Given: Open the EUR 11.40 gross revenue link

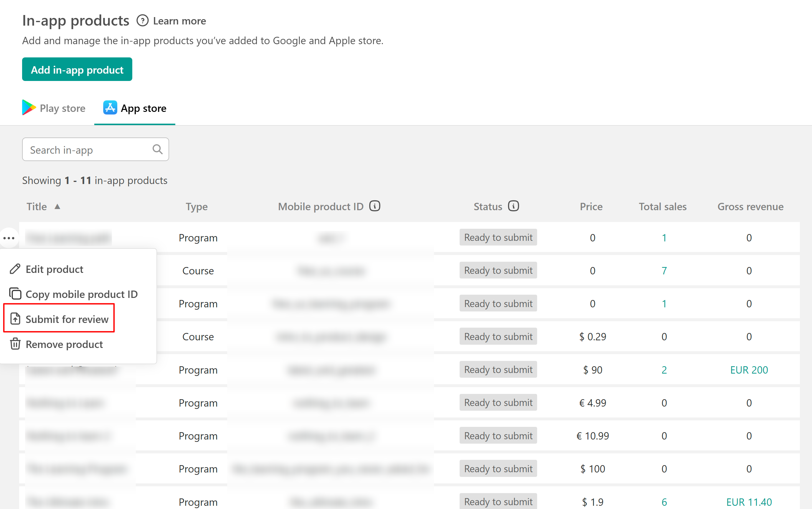Looking at the screenshot, I should (749, 502).
